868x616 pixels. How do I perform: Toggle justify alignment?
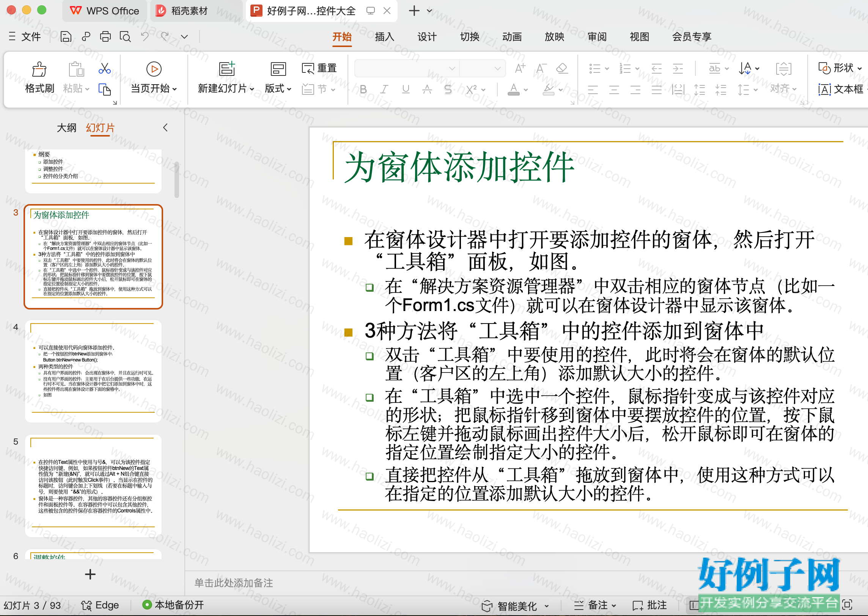[657, 90]
